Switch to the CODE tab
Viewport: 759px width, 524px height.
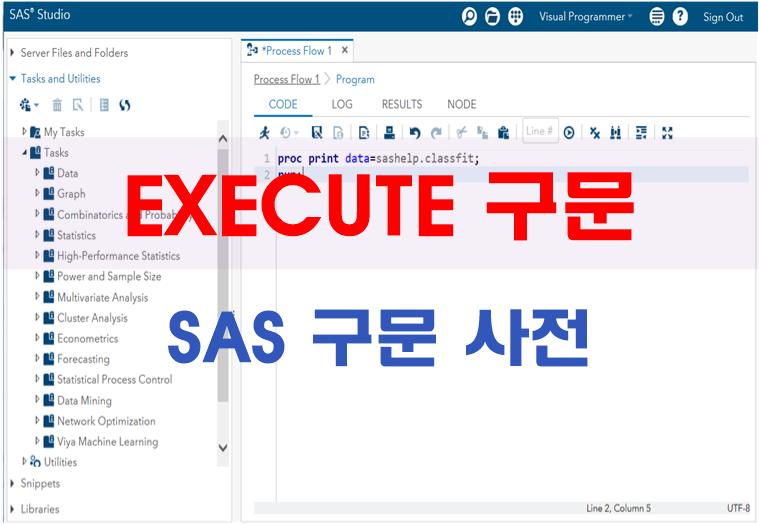[x=283, y=104]
